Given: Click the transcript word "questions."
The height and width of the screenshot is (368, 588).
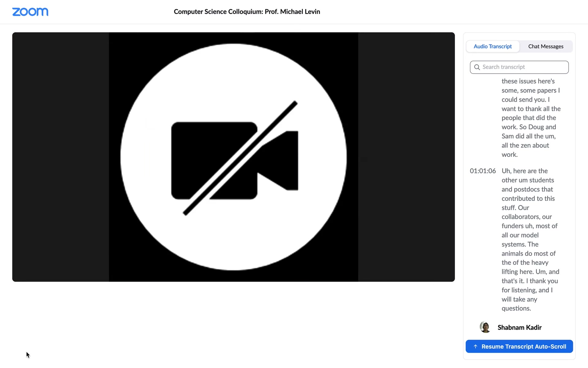Looking at the screenshot, I should pyautogui.click(x=516, y=309).
